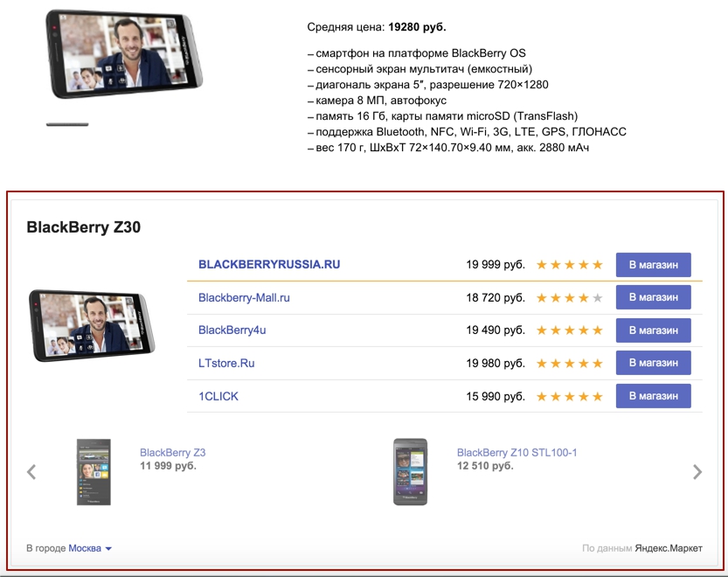Click the Яндекс.Маркет source link
Image resolution: width=728 pixels, height=577 pixels.
point(669,548)
